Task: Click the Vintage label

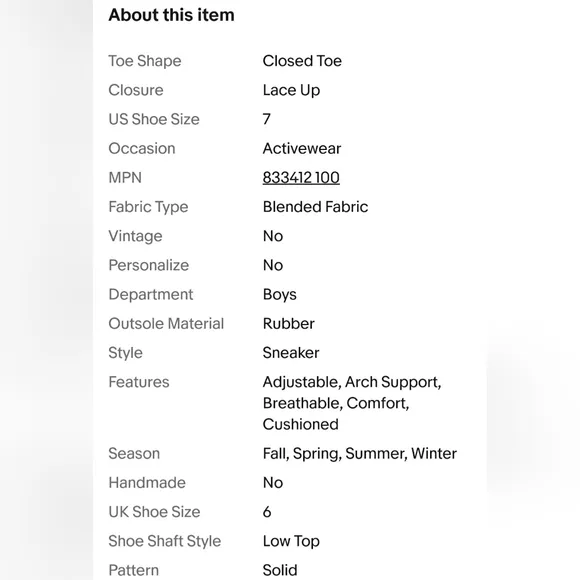Action: pyautogui.click(x=135, y=236)
